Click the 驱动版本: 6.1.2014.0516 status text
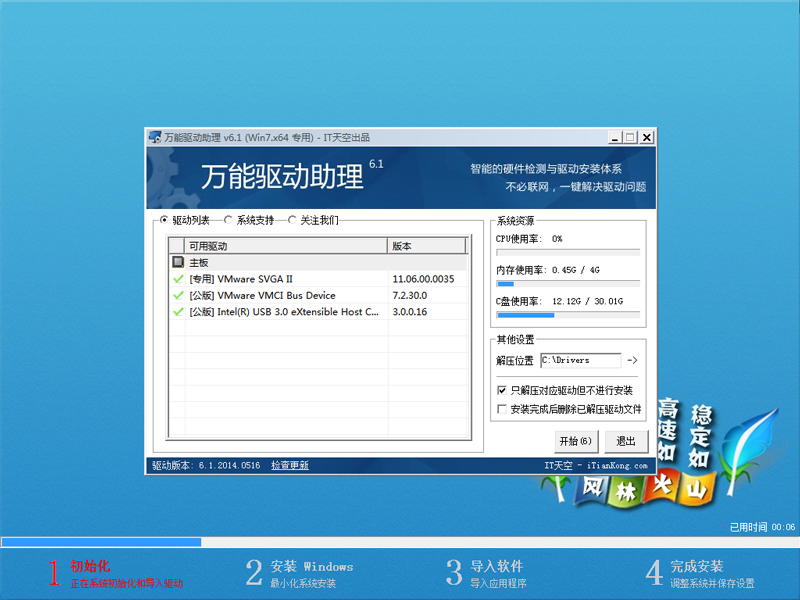 point(206,465)
